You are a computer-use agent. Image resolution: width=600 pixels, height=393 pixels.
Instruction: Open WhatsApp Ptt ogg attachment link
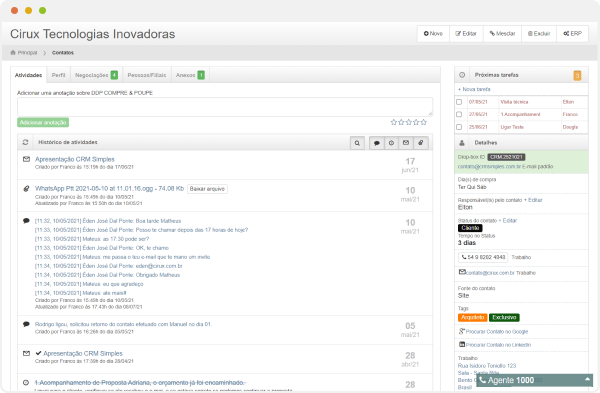point(109,189)
